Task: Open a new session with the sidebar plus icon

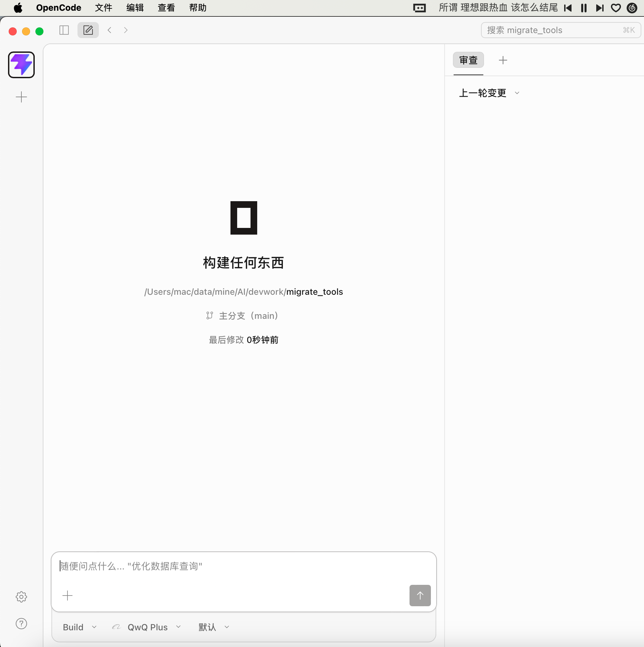Action: pyautogui.click(x=21, y=97)
